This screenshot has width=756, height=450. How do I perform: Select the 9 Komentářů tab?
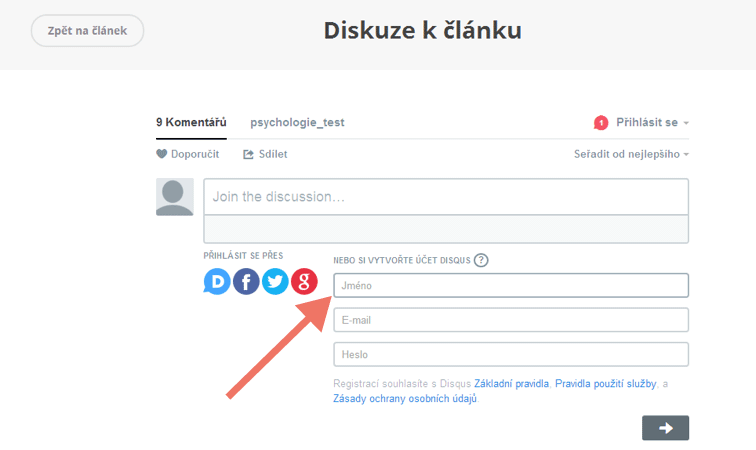point(191,123)
